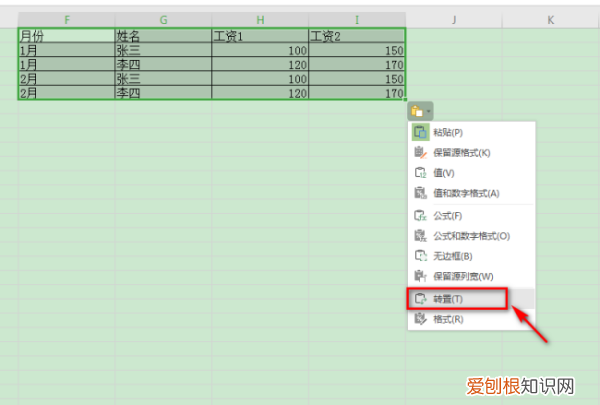The height and width of the screenshot is (405, 600).
Task: Click 120 cell in the last row
Action: click(x=260, y=93)
